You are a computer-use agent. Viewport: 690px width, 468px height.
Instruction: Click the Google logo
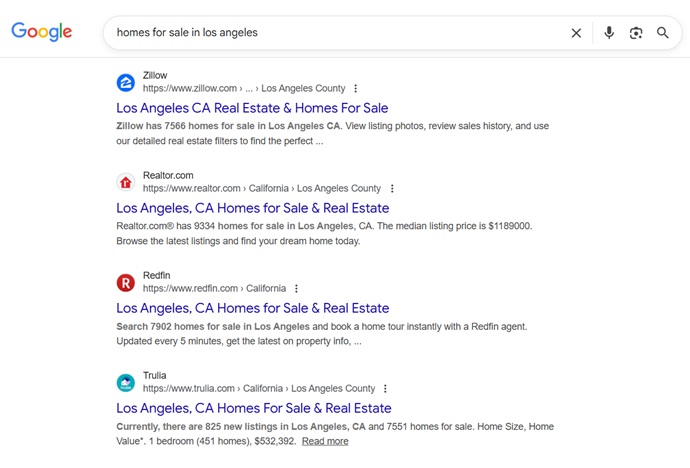pyautogui.click(x=42, y=32)
